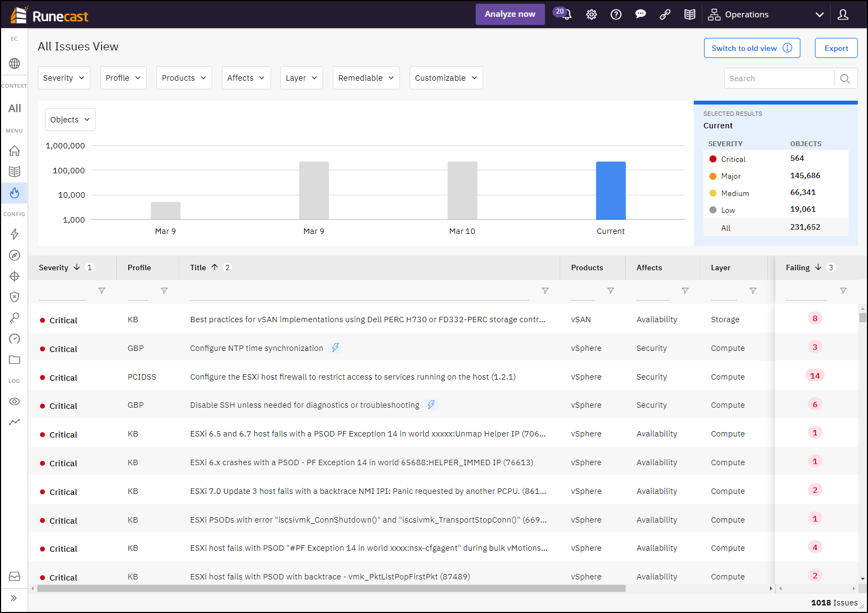Image resolution: width=868 pixels, height=613 pixels.
Task: Click the Affects column header
Action: 649,268
